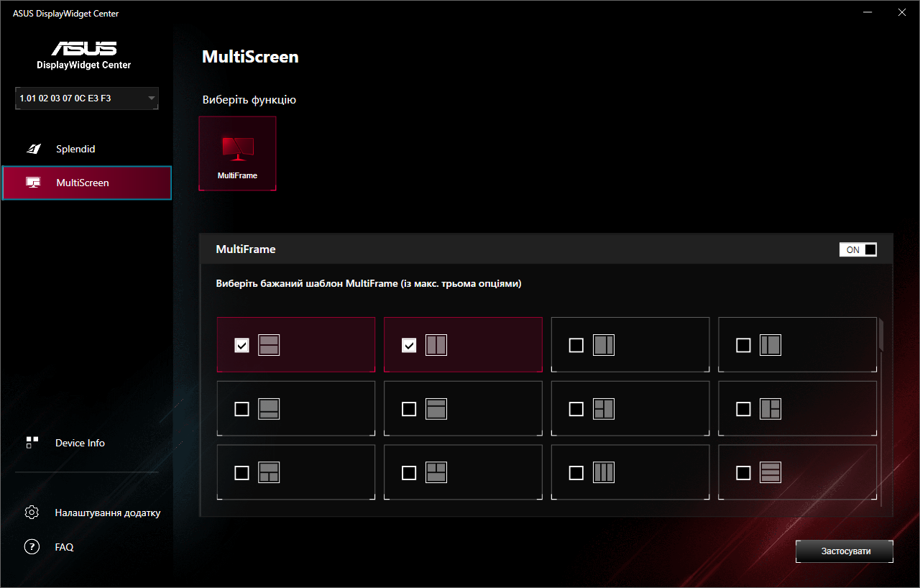The width and height of the screenshot is (920, 588).
Task: Click the MultiScreen page heading
Action: [x=250, y=57]
